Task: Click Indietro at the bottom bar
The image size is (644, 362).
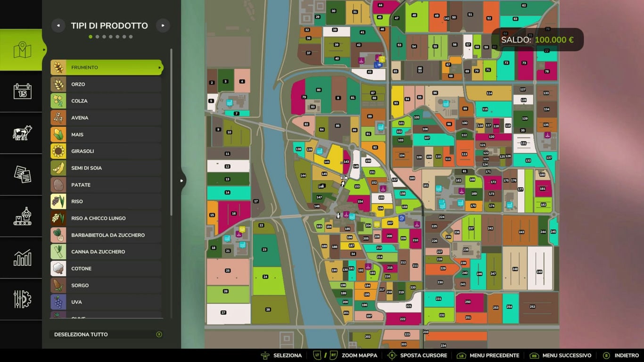Action: click(x=621, y=355)
